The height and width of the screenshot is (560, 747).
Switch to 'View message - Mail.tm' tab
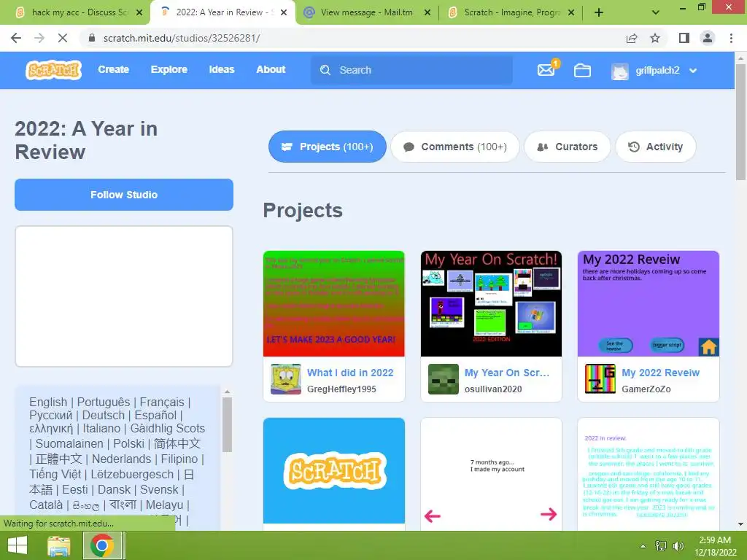coord(366,12)
